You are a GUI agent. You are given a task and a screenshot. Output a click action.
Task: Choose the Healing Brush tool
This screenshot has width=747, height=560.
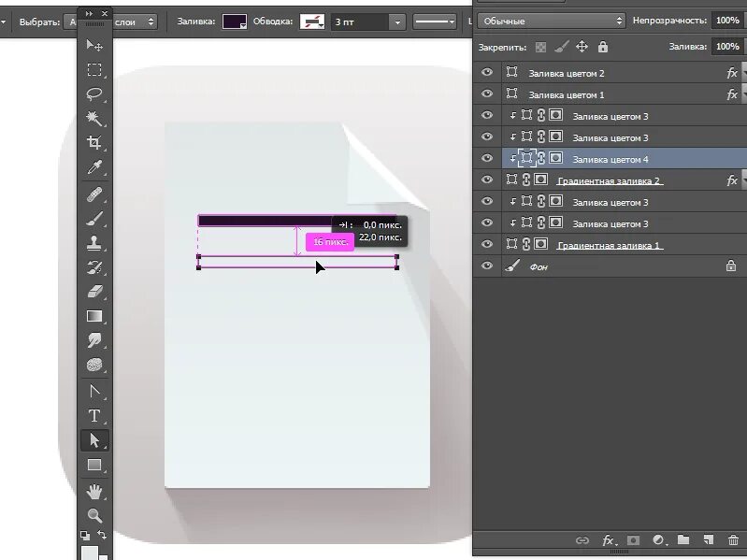94,194
